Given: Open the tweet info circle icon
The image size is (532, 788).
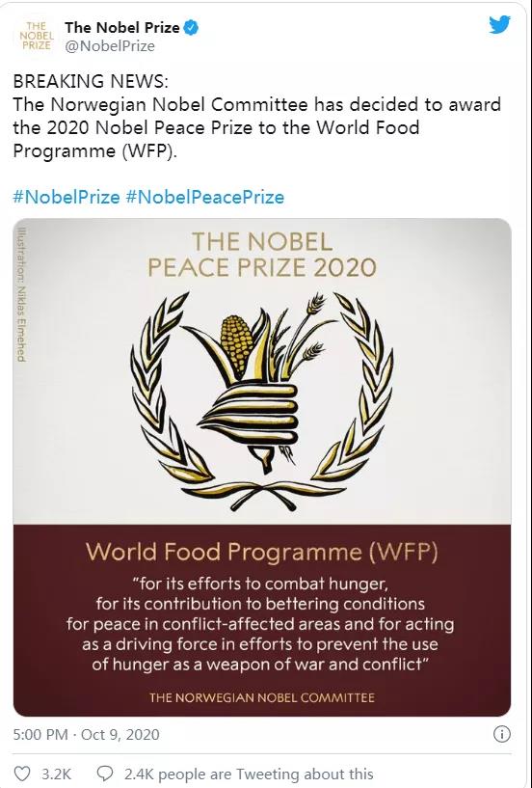Looking at the screenshot, I should point(502,734).
